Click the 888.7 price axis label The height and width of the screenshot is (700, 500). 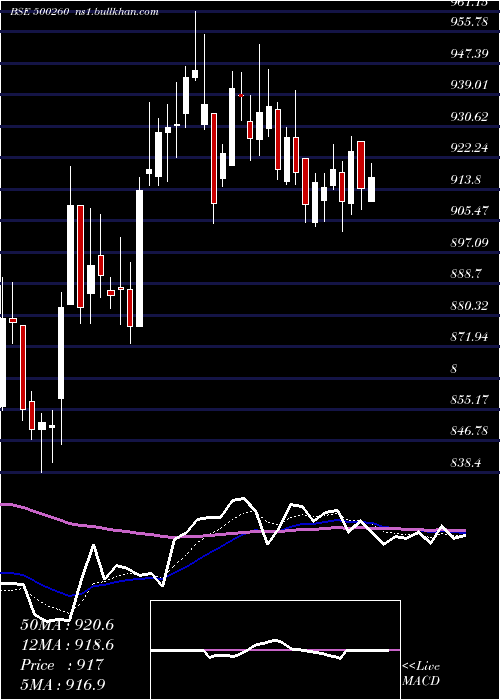click(x=466, y=274)
